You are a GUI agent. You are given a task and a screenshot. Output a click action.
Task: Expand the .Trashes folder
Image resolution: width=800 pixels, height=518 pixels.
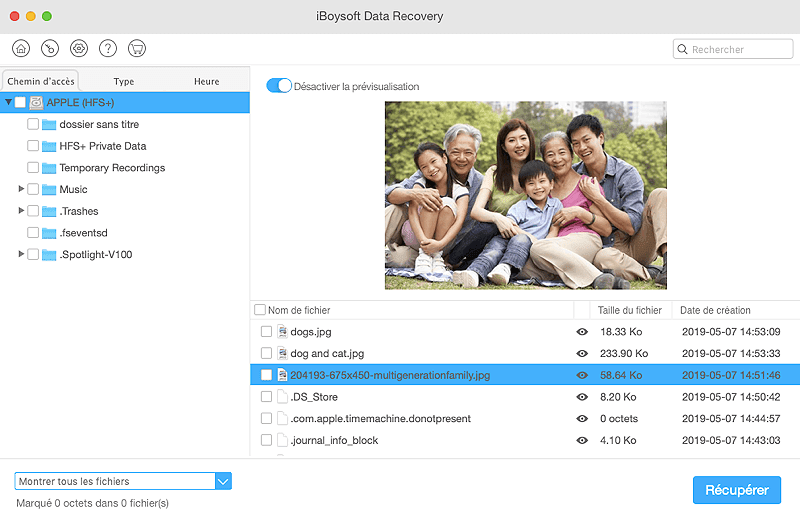click(x=21, y=211)
